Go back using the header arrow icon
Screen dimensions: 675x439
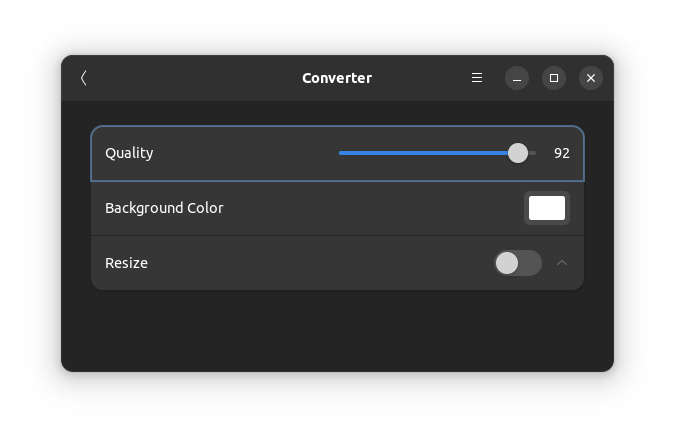pos(84,78)
